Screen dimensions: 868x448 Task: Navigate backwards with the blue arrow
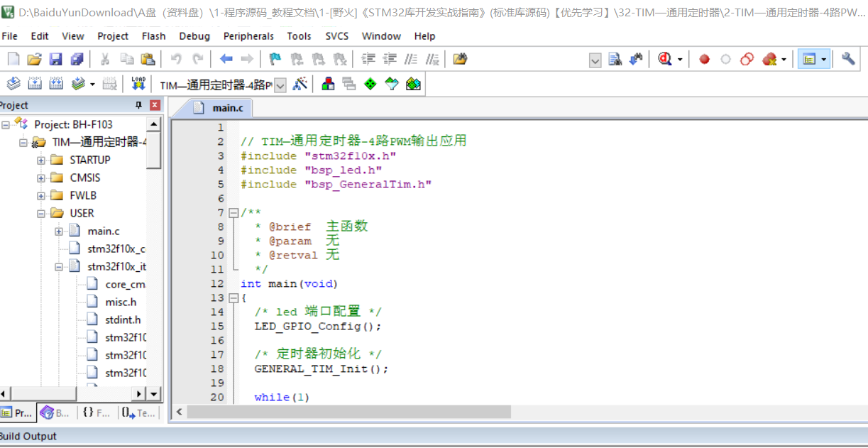pos(226,60)
